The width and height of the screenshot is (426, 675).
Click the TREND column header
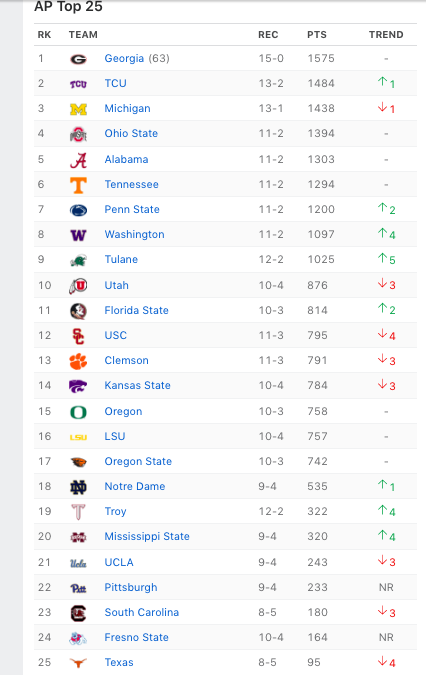(x=386, y=35)
